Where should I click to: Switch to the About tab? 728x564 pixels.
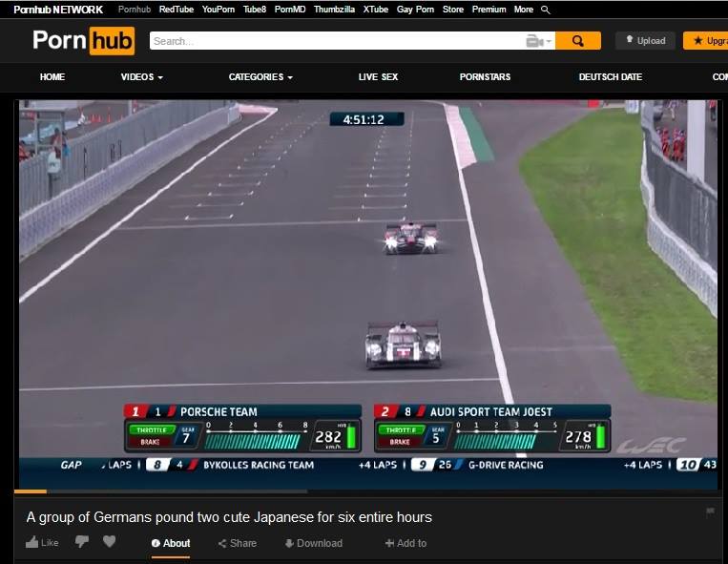pos(171,544)
